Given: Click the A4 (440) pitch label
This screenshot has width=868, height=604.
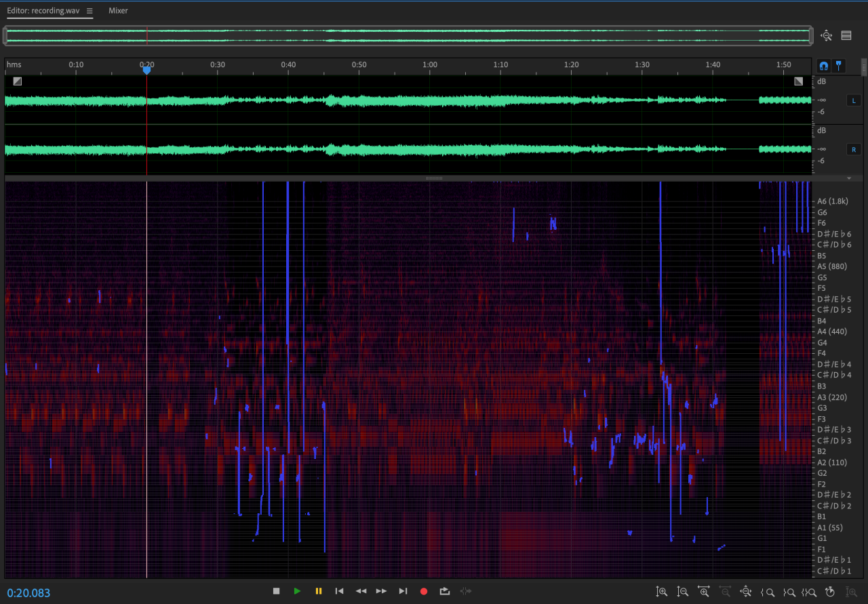Looking at the screenshot, I should [x=832, y=331].
